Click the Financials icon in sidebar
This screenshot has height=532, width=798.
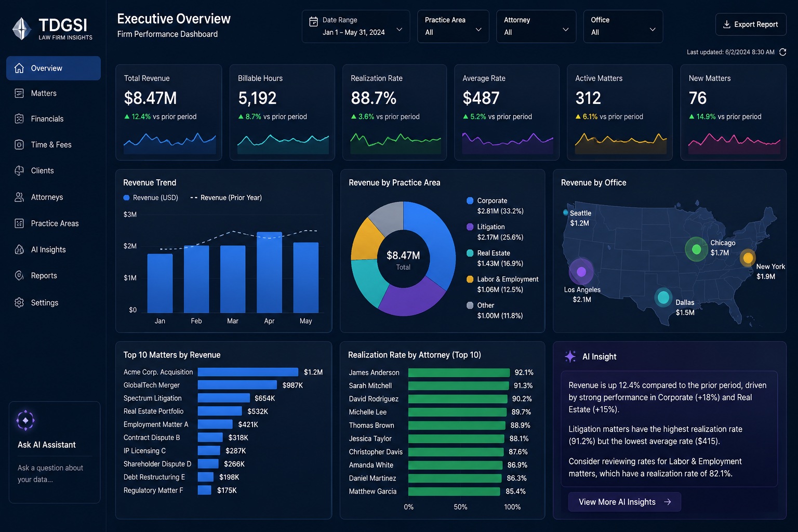(x=19, y=119)
